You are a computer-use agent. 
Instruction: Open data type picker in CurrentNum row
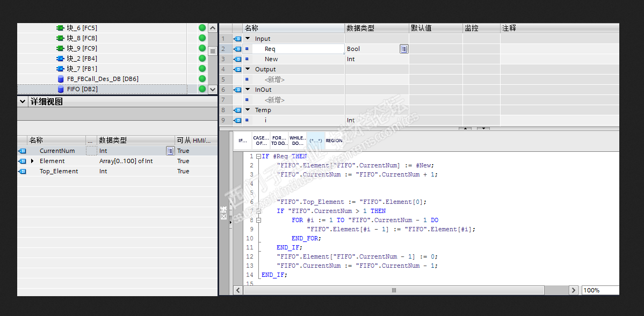tap(170, 151)
